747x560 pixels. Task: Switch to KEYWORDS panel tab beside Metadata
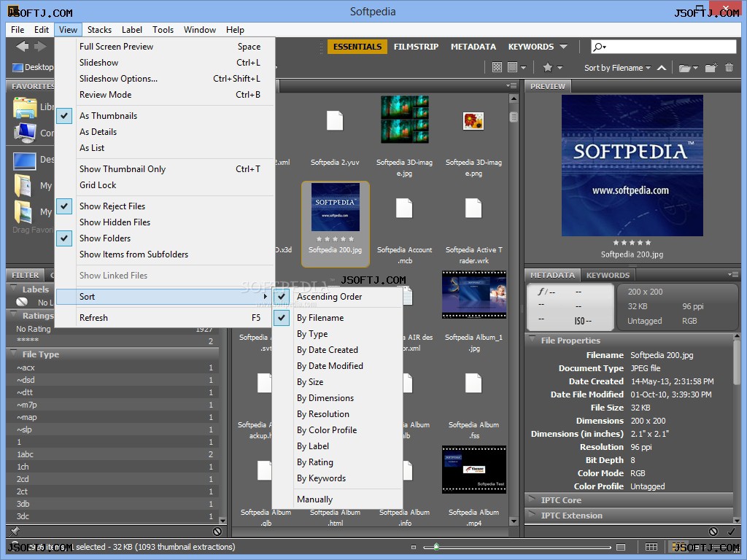point(608,275)
